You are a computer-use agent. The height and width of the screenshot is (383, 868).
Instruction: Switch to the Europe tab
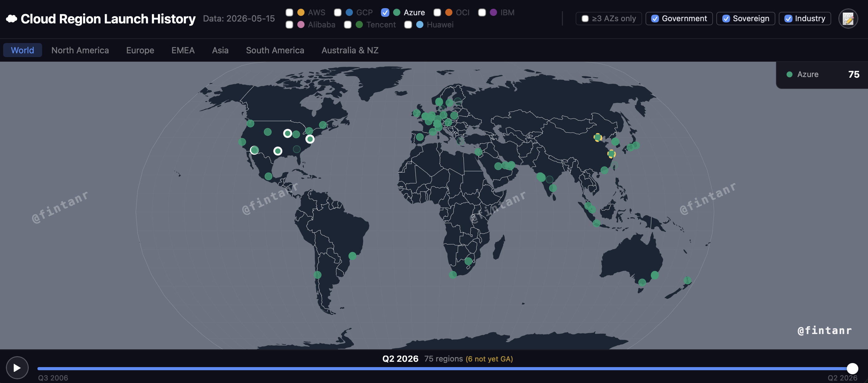tap(140, 50)
